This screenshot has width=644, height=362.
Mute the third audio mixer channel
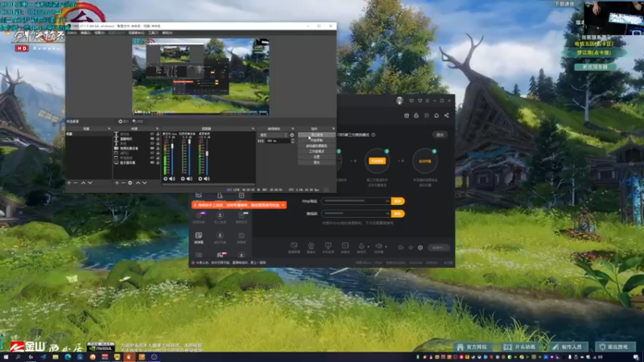click(x=207, y=179)
